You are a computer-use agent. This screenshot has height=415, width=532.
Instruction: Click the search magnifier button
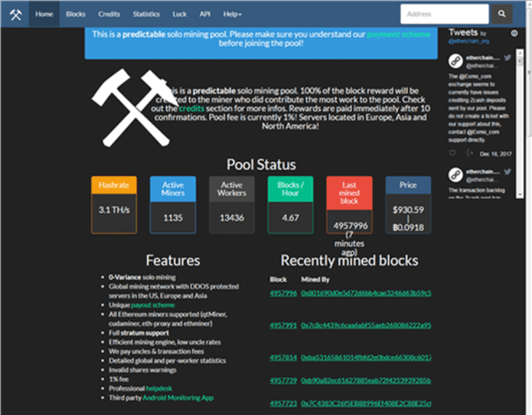click(x=501, y=14)
